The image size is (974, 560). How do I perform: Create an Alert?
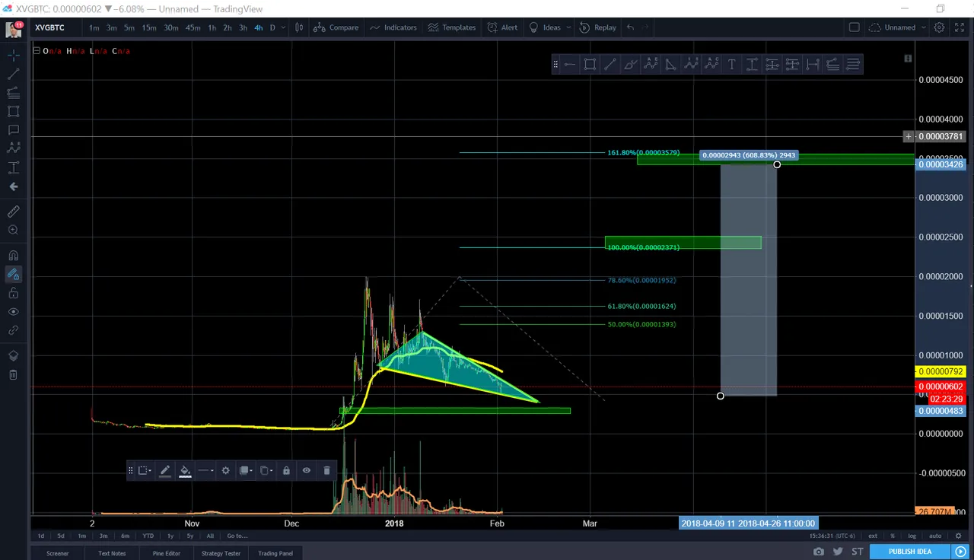point(502,27)
